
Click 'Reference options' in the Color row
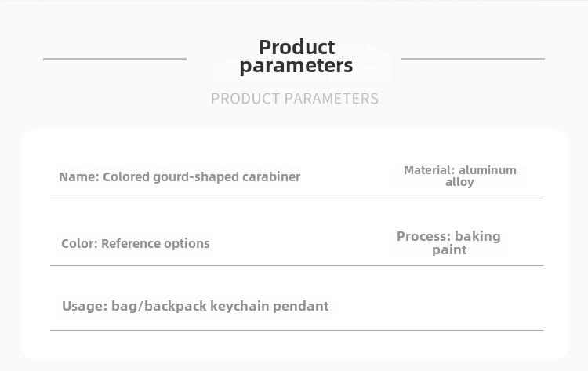point(155,243)
